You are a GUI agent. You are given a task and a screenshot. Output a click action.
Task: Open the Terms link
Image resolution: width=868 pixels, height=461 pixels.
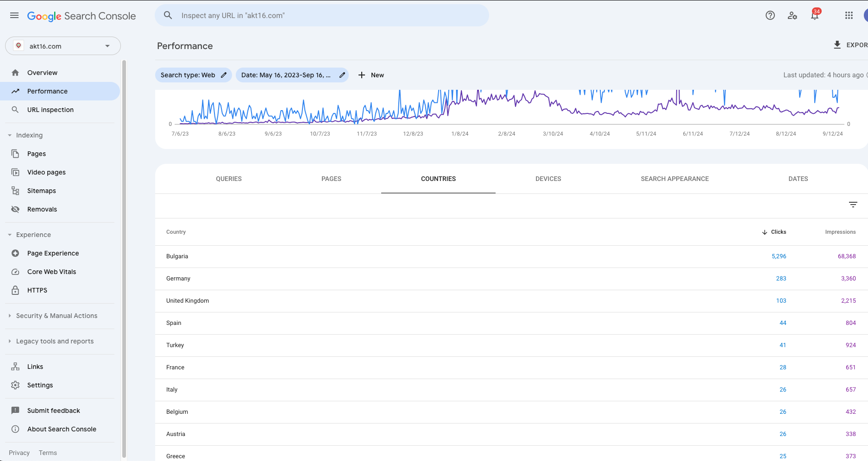48,453
